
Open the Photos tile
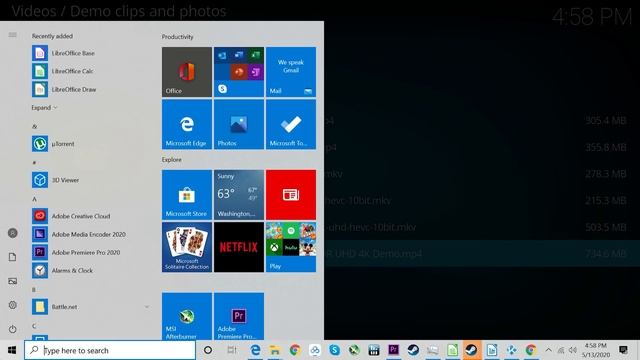(x=239, y=124)
